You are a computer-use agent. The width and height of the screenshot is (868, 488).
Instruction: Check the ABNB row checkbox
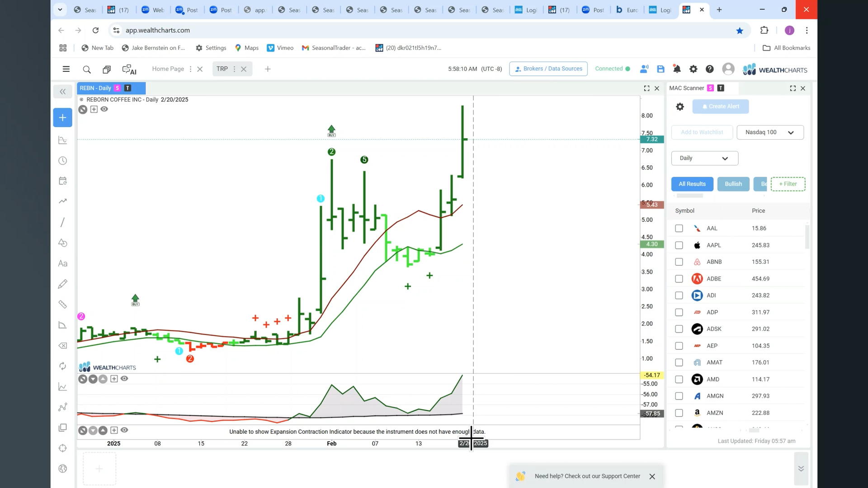point(679,262)
